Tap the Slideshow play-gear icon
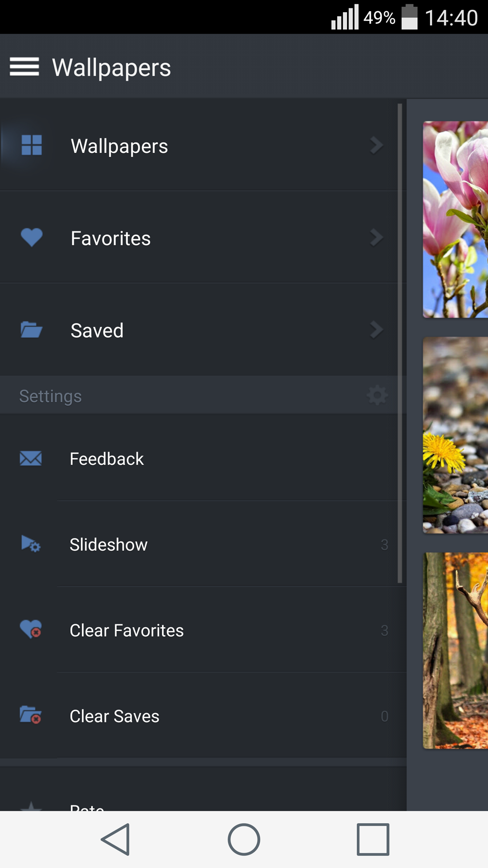This screenshot has width=488, height=868. click(31, 544)
